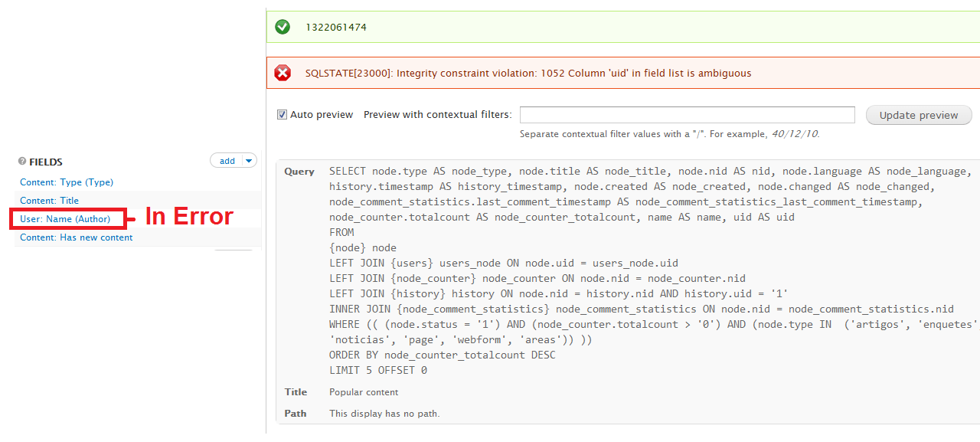This screenshot has width=980, height=442.
Task: Enable the Auto preview checkbox
Action: 283,113
